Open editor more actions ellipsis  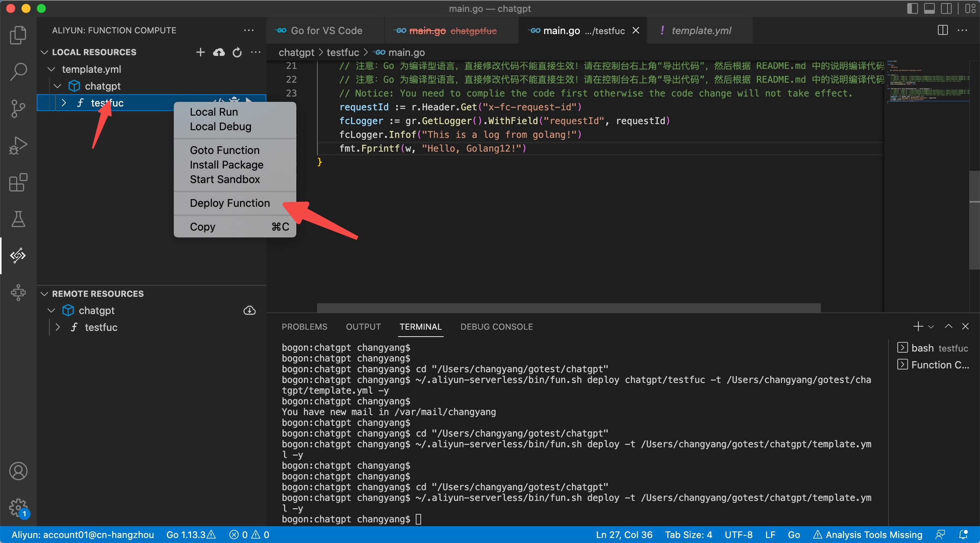(x=962, y=30)
